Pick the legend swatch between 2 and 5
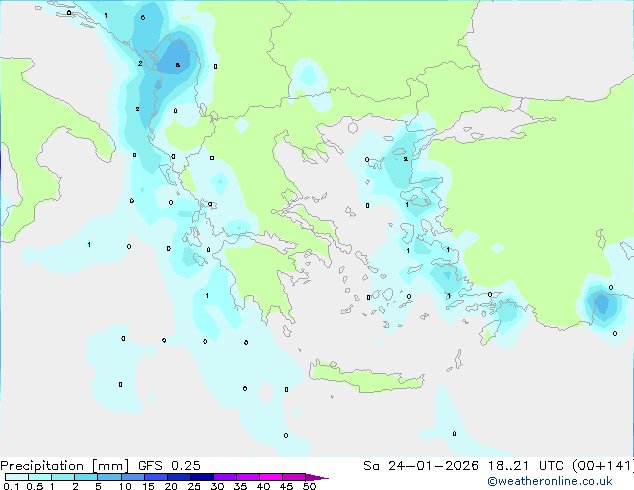Image resolution: width=634 pixels, height=490 pixels. pyautogui.click(x=86, y=477)
